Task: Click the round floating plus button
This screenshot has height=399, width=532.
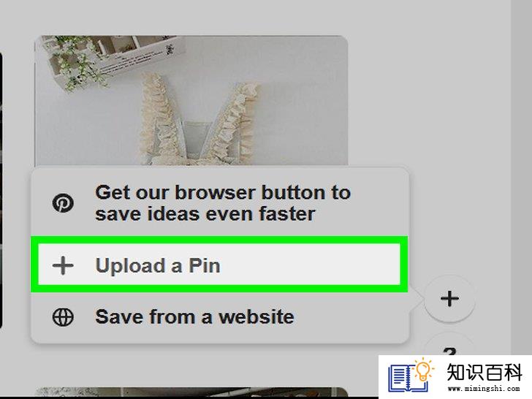Action: [x=449, y=299]
